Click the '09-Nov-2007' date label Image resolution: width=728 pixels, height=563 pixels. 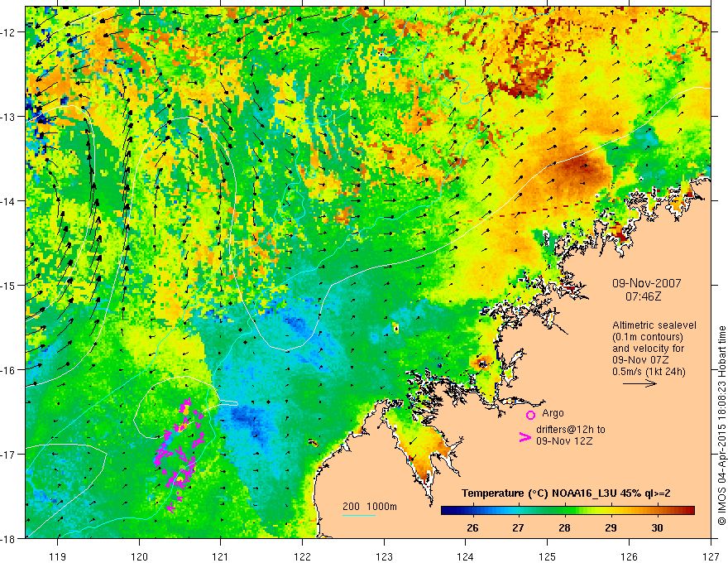coord(646,283)
